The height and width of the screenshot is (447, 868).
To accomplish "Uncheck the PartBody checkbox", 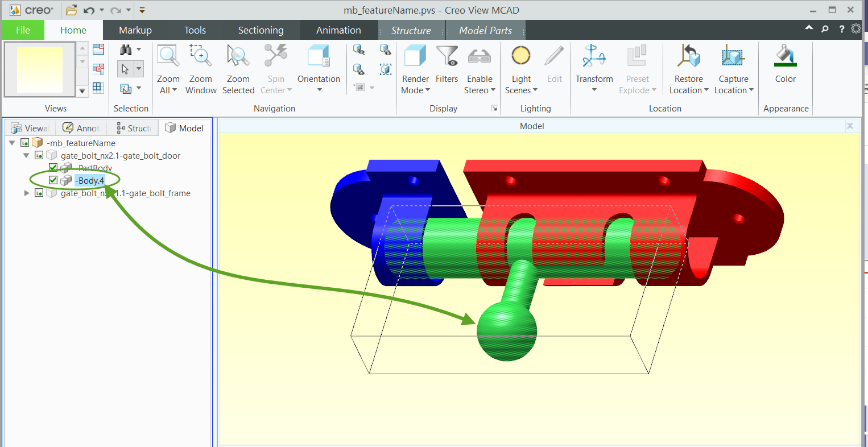I will (53, 168).
